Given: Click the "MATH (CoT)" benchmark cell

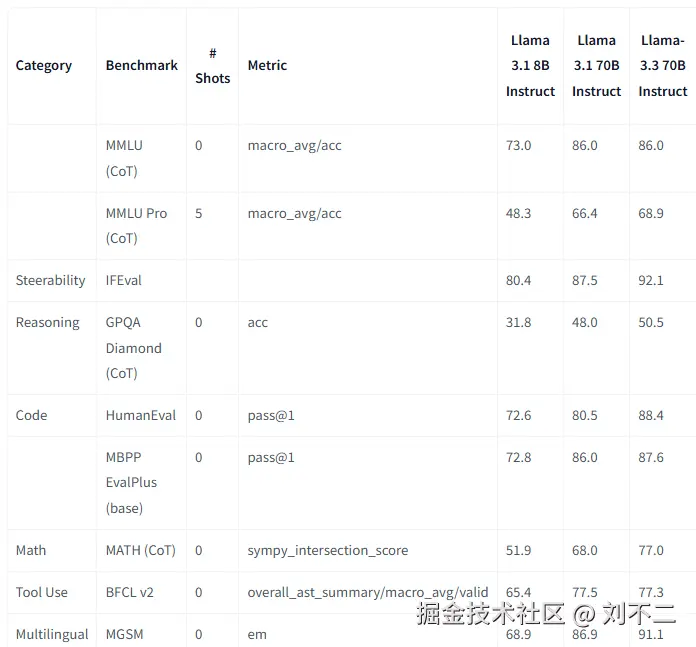Looking at the screenshot, I should (141, 551).
